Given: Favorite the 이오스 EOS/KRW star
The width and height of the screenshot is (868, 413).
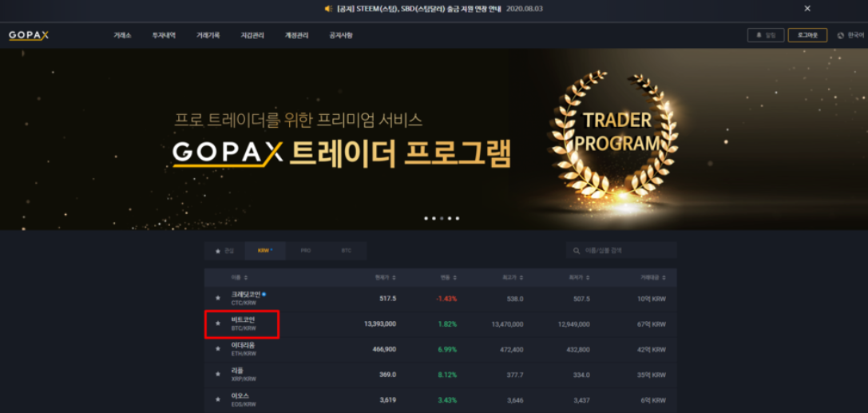Looking at the screenshot, I should [x=217, y=399].
